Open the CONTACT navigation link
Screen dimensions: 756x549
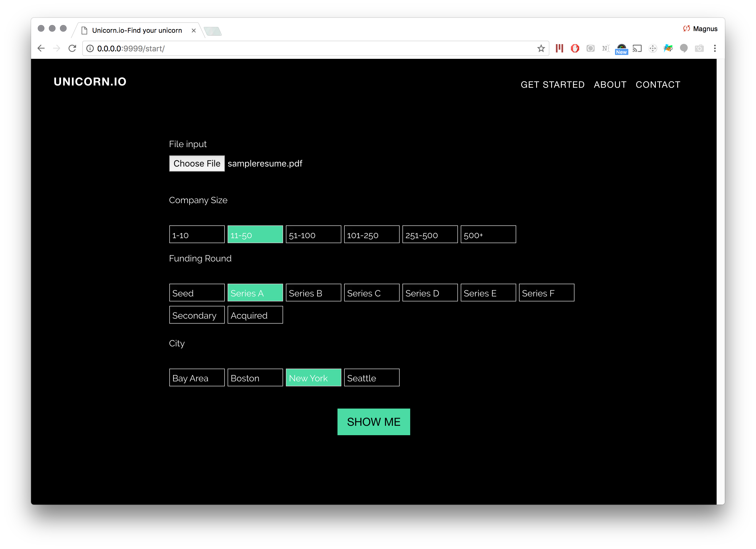click(657, 85)
